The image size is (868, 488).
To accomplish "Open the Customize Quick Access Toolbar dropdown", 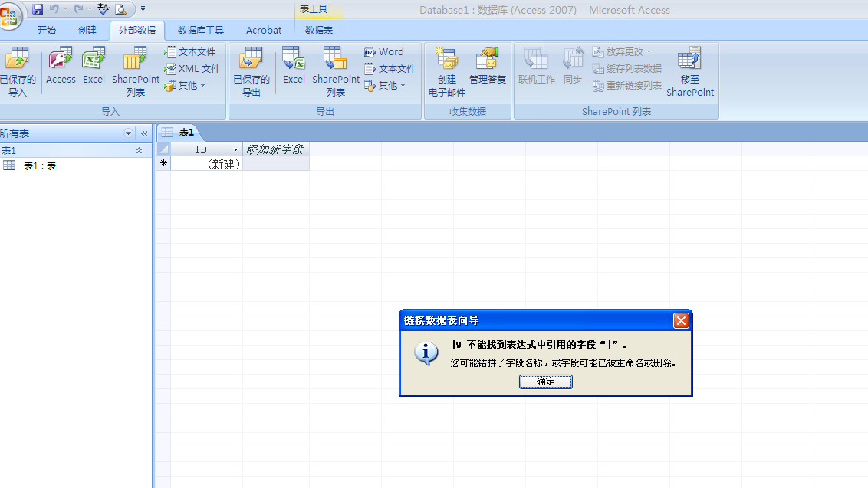I will [143, 9].
